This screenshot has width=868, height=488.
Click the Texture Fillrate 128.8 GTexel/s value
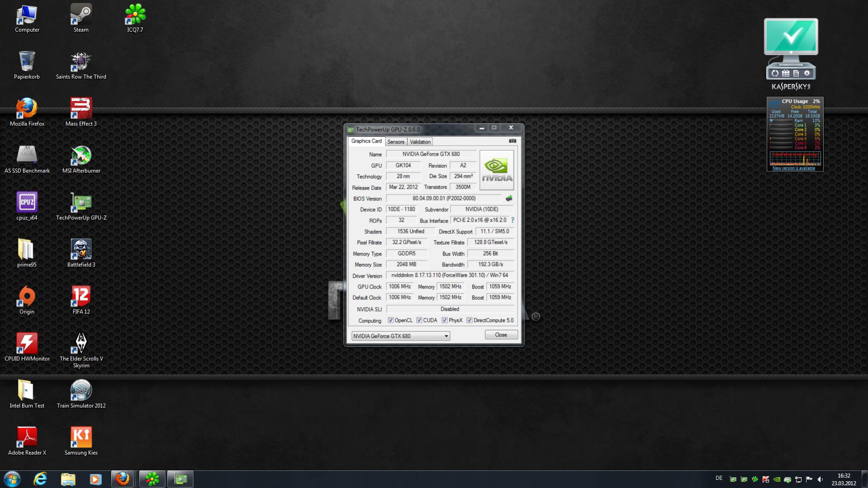490,242
